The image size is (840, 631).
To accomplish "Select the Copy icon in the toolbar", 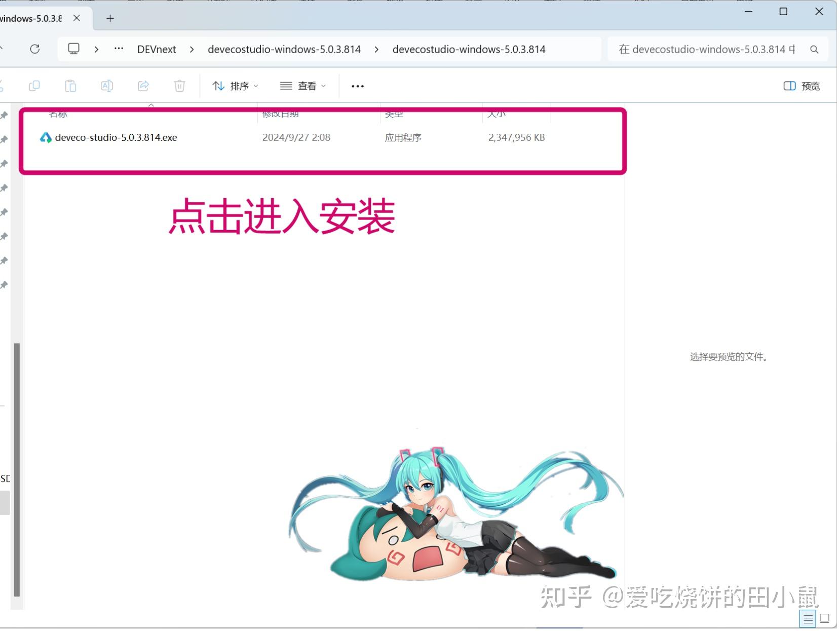I will [34, 86].
